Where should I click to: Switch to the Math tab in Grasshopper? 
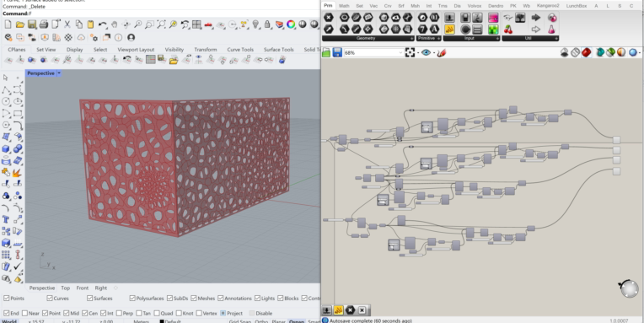(344, 6)
